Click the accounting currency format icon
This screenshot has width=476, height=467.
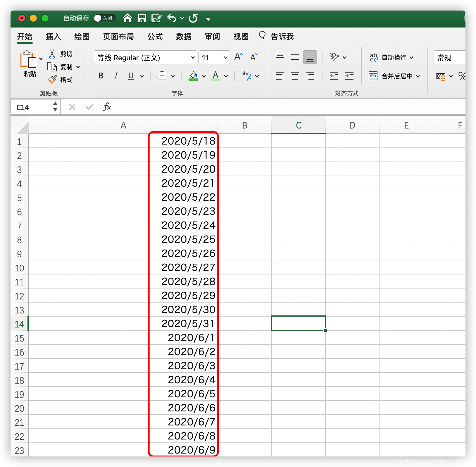point(441,76)
